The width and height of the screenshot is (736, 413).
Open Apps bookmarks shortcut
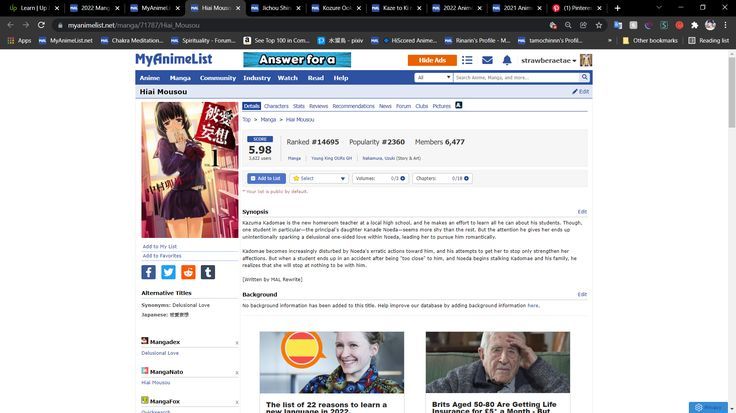(19, 41)
